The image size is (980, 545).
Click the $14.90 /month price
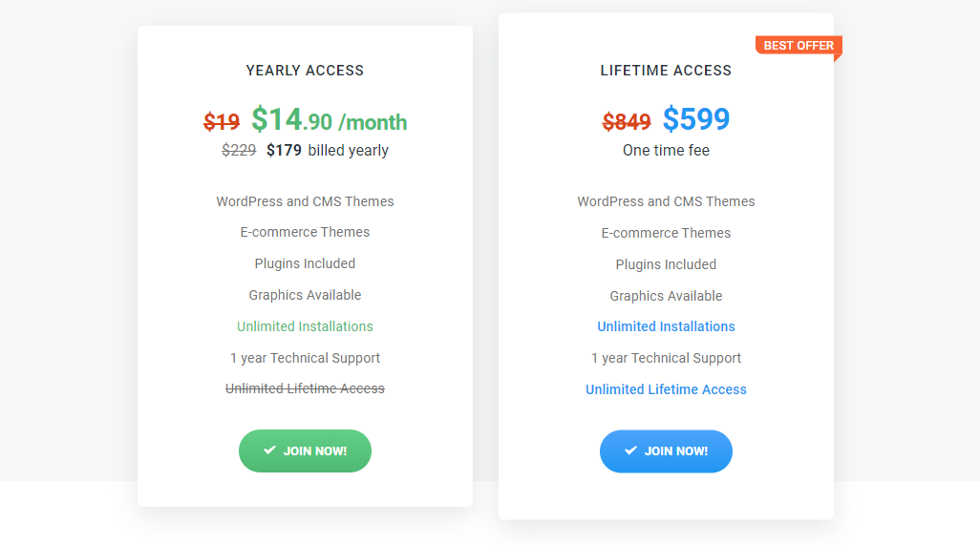click(x=330, y=120)
